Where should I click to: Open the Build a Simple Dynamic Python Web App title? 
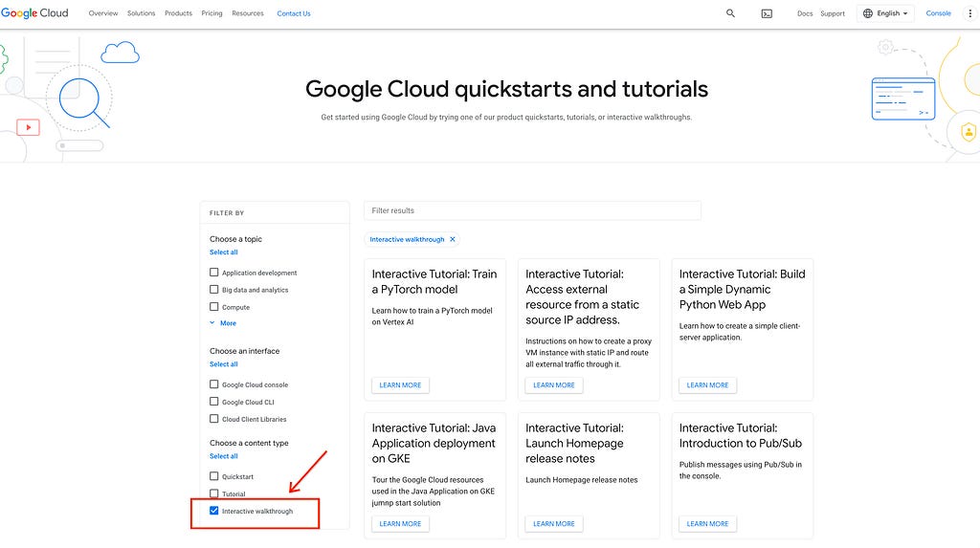pyautogui.click(x=742, y=290)
